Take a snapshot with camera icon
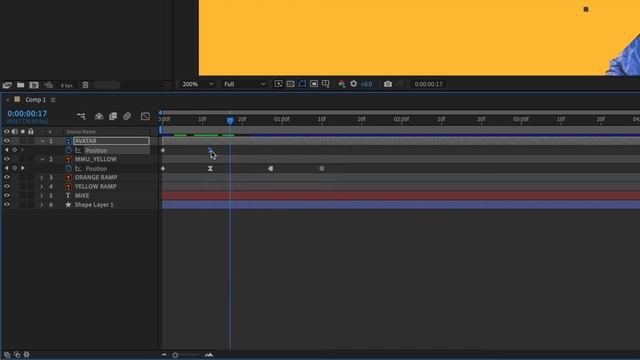Image resolution: width=640 pixels, height=360 pixels. point(388,84)
